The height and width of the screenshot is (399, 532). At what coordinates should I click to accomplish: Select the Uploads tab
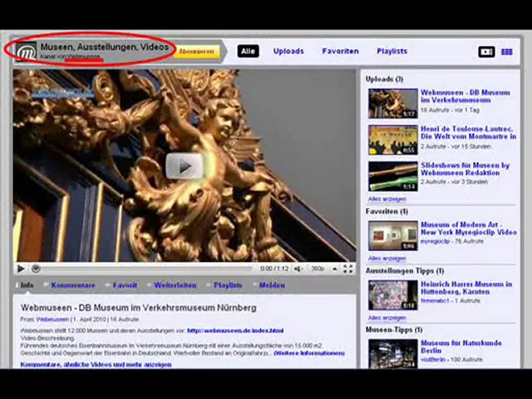click(x=288, y=52)
